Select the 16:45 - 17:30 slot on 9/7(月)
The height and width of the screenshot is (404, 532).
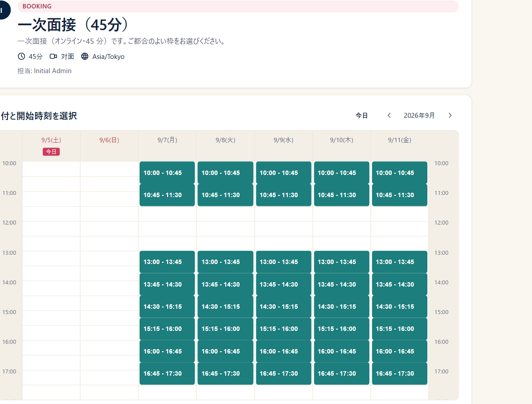click(167, 373)
